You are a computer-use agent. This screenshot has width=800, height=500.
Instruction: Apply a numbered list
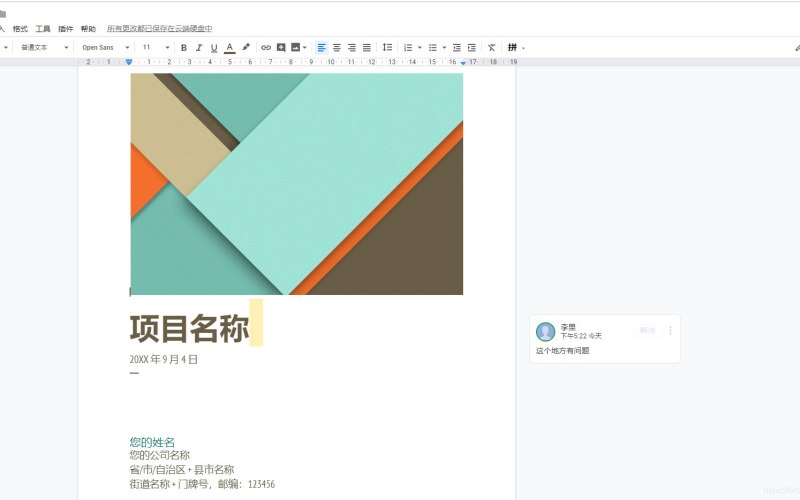pyautogui.click(x=408, y=47)
